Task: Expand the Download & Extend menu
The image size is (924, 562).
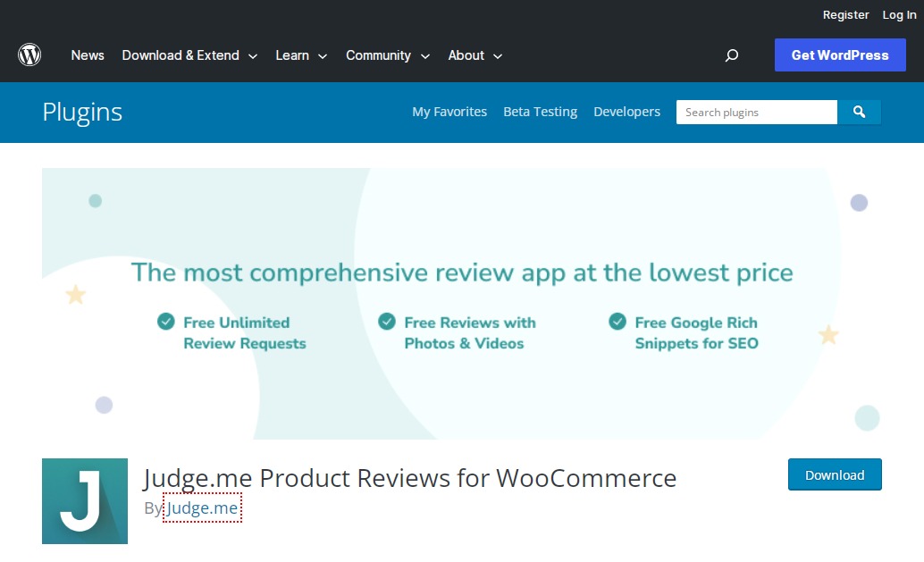Action: (189, 55)
